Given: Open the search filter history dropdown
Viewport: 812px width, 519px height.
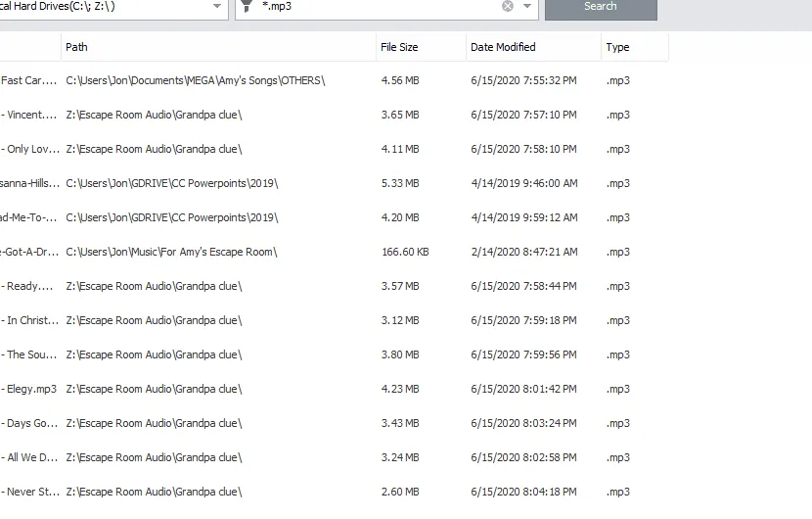Looking at the screenshot, I should [x=528, y=6].
